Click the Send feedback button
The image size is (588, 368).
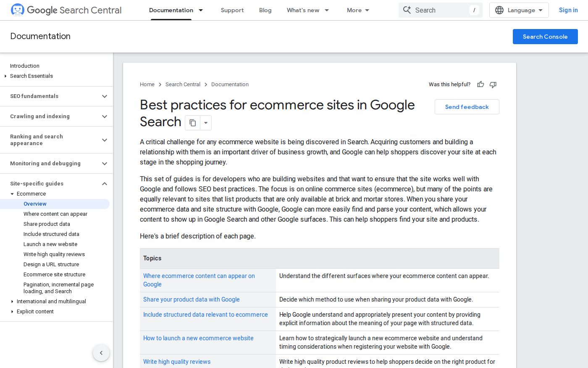point(467,107)
